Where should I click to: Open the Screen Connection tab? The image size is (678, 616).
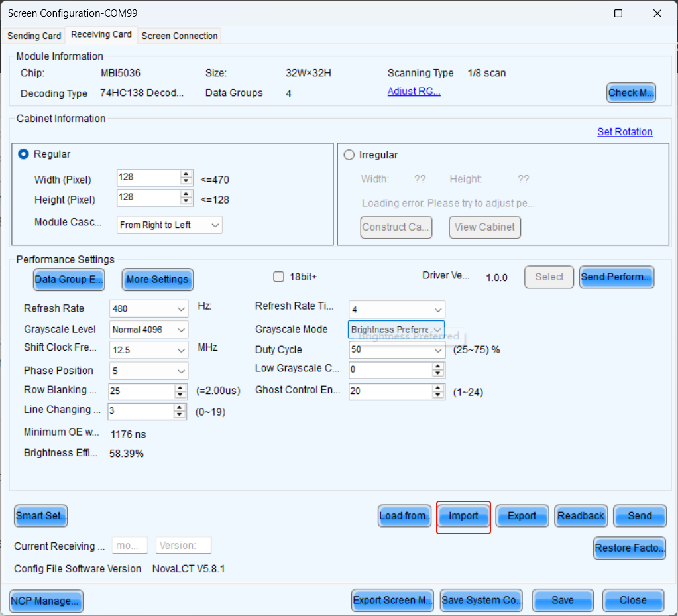[180, 36]
